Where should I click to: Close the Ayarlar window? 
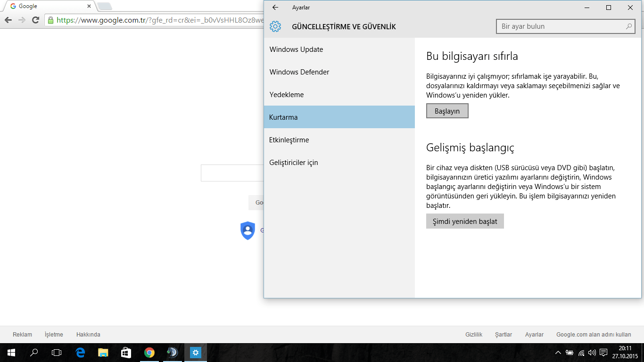630,8
